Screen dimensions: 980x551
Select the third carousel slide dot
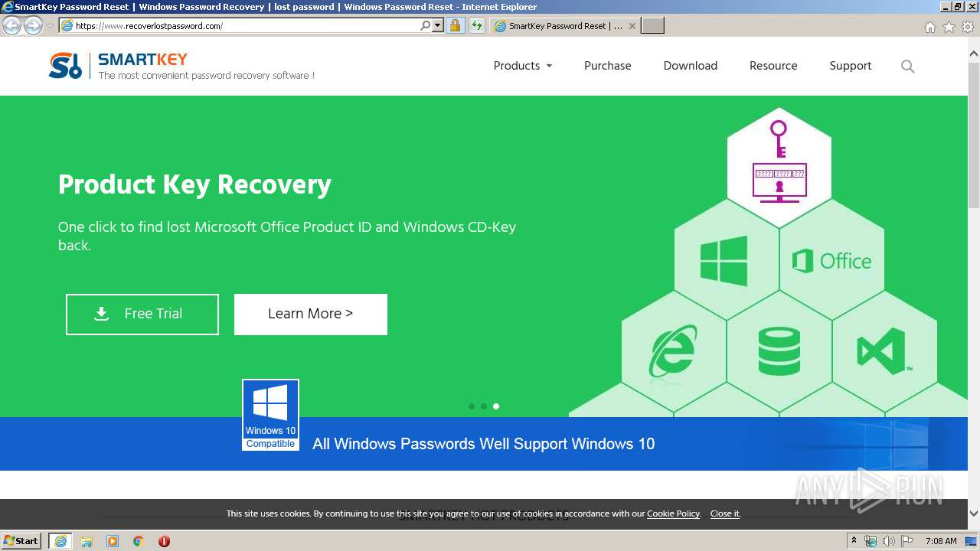[x=496, y=406]
